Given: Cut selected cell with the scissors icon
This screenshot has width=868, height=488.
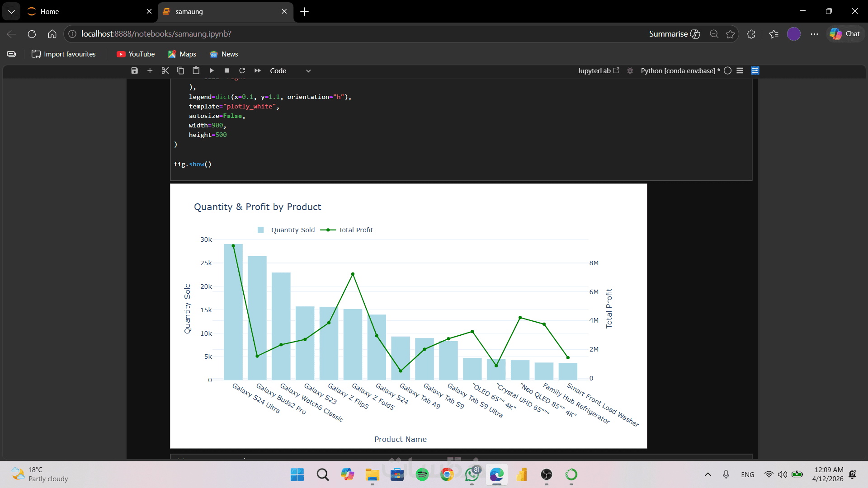Looking at the screenshot, I should 165,70.
